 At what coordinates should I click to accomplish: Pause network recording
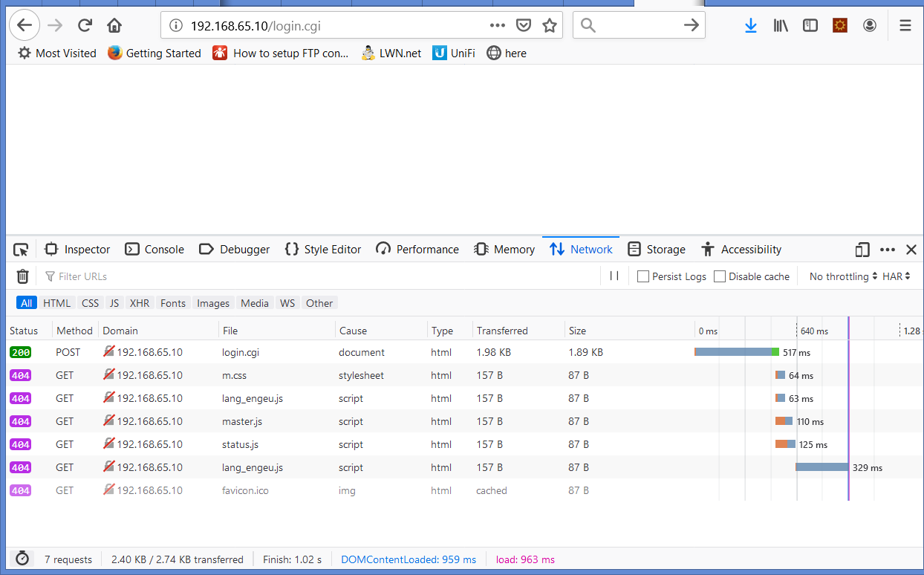(614, 276)
